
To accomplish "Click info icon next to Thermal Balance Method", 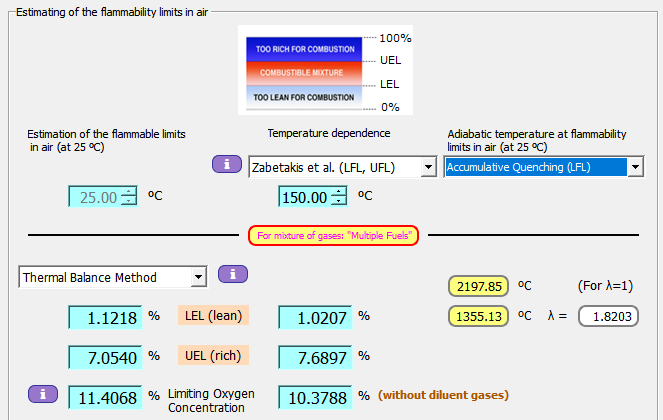I will pos(232,273).
